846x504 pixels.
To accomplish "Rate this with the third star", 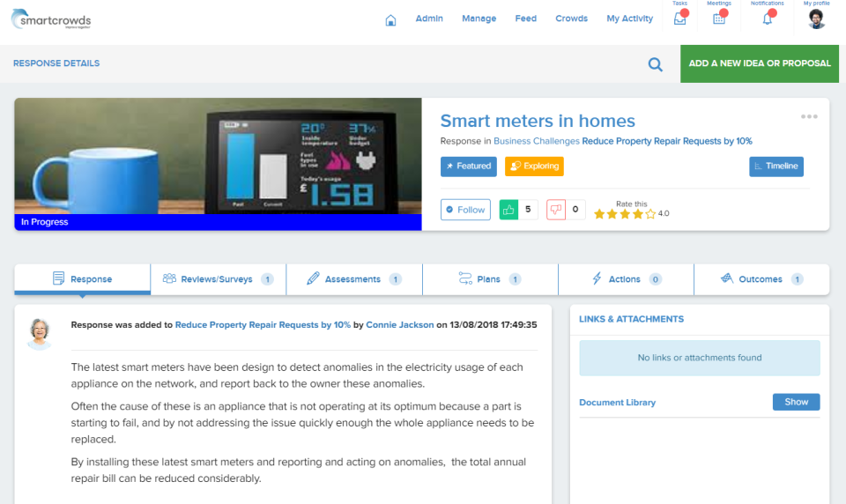I will coord(625,214).
